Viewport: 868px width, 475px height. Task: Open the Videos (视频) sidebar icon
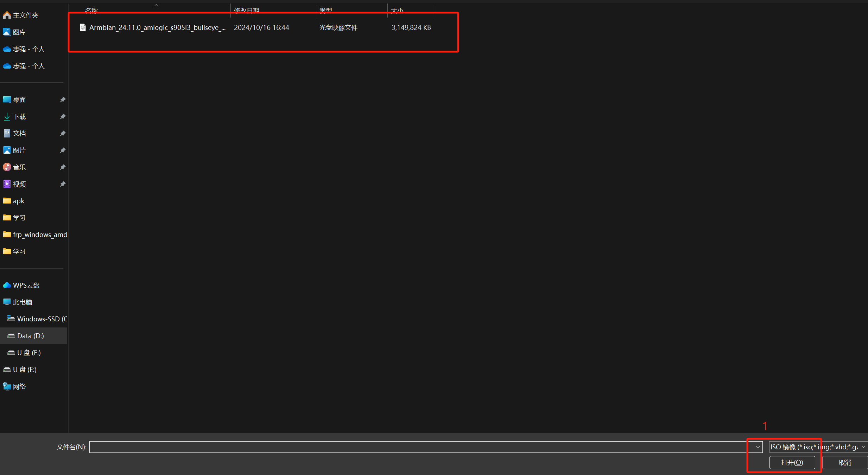[7, 184]
